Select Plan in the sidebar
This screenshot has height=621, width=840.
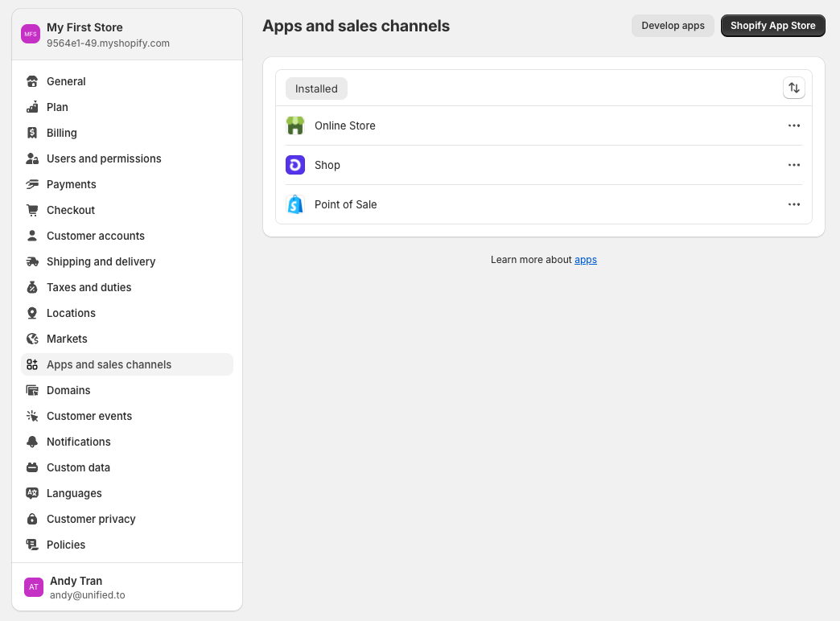coord(127,107)
